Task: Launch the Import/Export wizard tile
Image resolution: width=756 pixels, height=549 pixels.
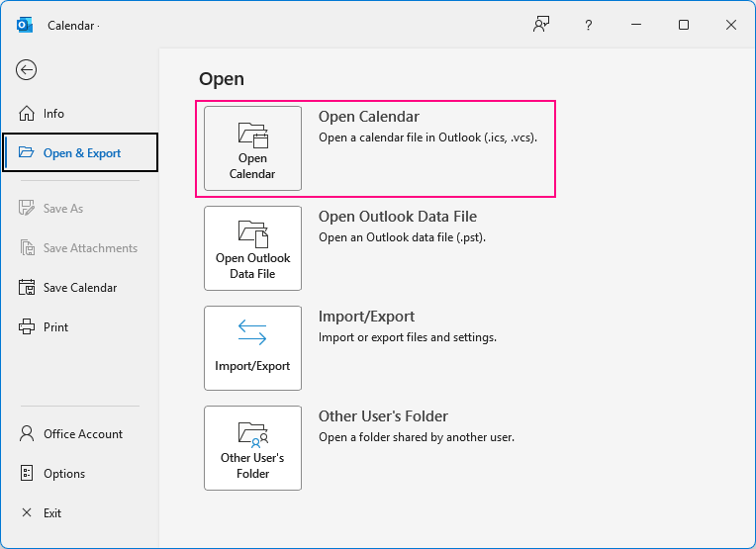Action: tap(252, 348)
